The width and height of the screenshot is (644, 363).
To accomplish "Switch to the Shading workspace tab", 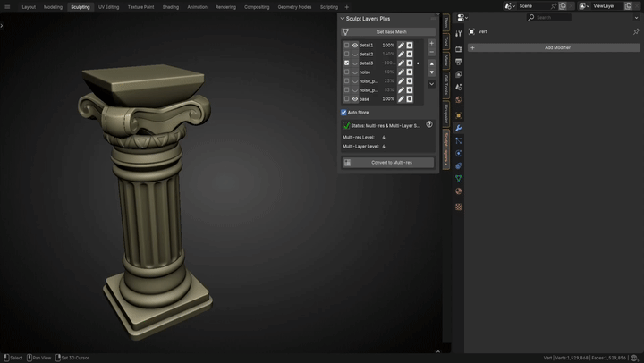I will click(x=171, y=7).
